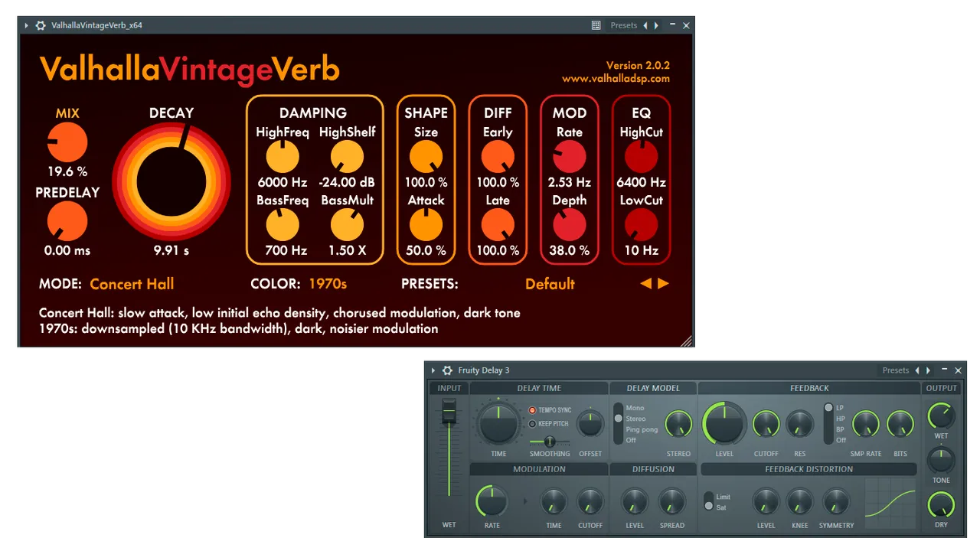
Task: Click the grid icon in ValhallaVintageVerb title bar
Action: click(596, 25)
